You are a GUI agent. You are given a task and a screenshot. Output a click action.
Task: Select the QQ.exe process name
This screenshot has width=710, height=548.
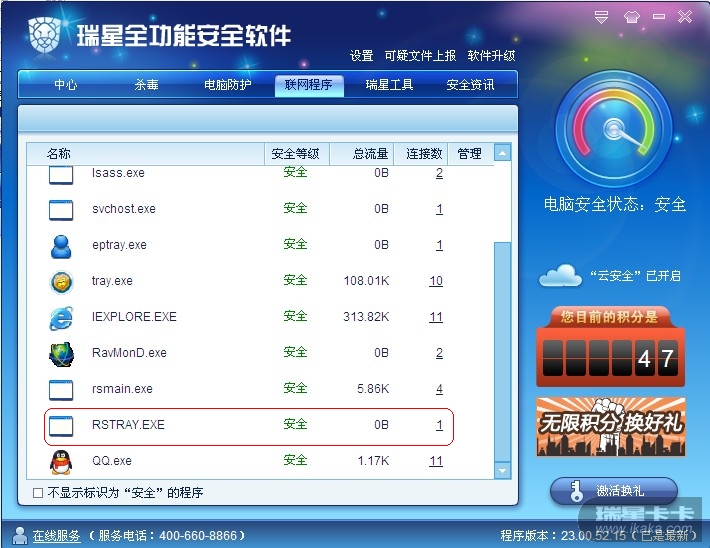click(x=112, y=461)
